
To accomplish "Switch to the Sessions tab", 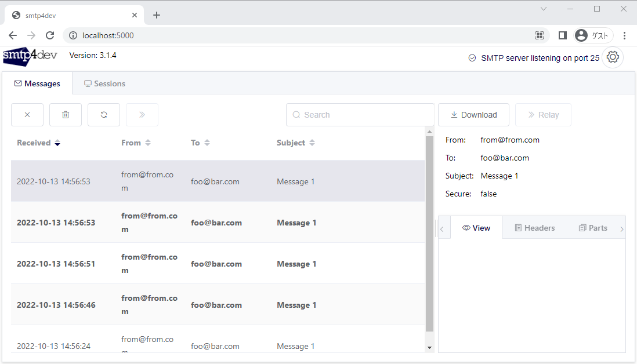I will pos(104,83).
